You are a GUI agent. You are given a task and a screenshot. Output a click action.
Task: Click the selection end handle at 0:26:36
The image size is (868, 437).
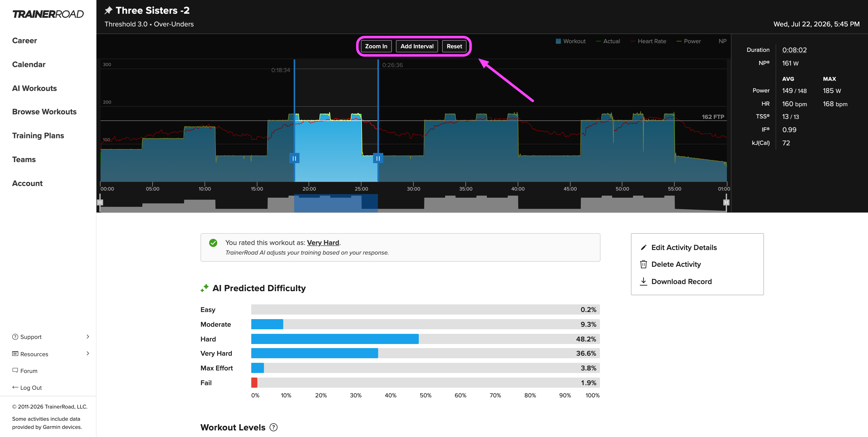tap(378, 158)
